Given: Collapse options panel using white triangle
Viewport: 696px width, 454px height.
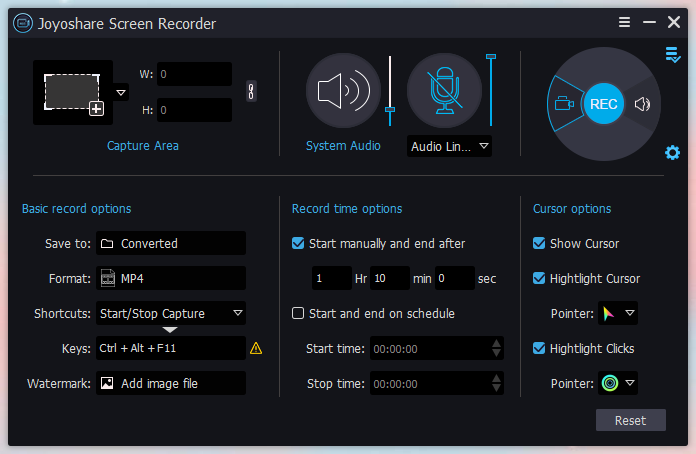Looking at the screenshot, I should 170,330.
